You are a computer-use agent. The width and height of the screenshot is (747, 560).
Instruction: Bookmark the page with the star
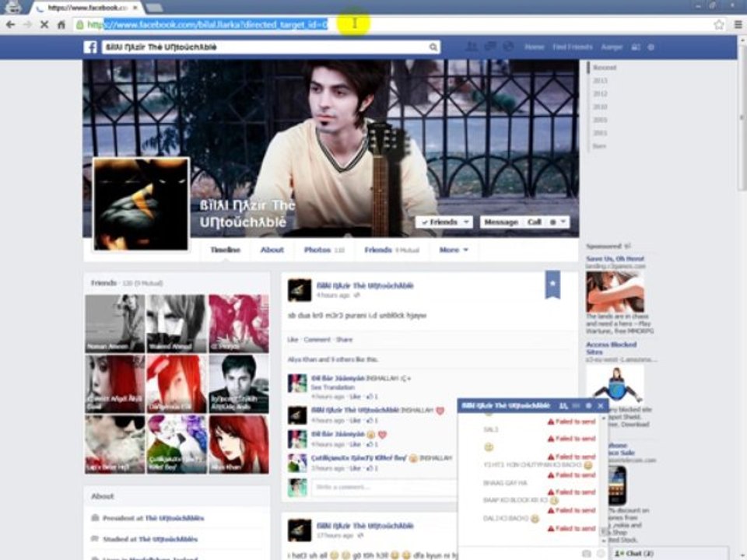(718, 24)
